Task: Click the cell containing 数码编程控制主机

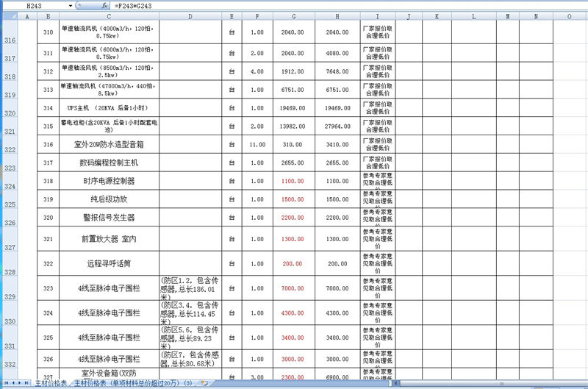Action: pos(109,163)
